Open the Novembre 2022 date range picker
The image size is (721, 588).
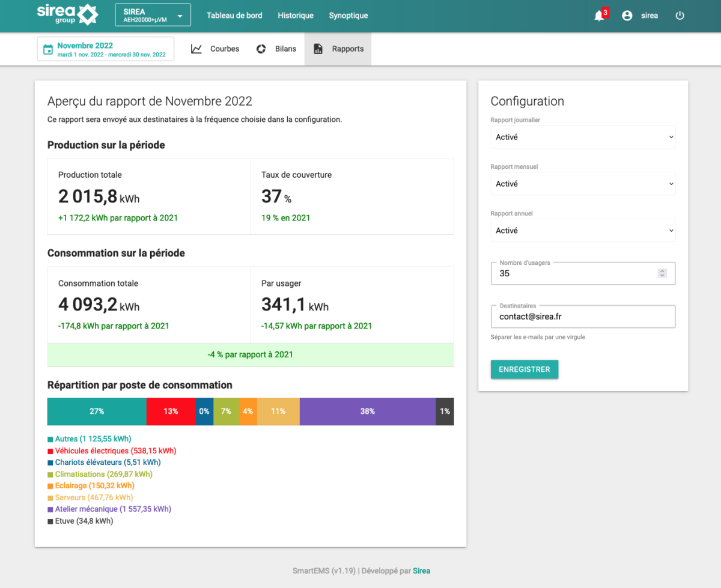[x=106, y=49]
